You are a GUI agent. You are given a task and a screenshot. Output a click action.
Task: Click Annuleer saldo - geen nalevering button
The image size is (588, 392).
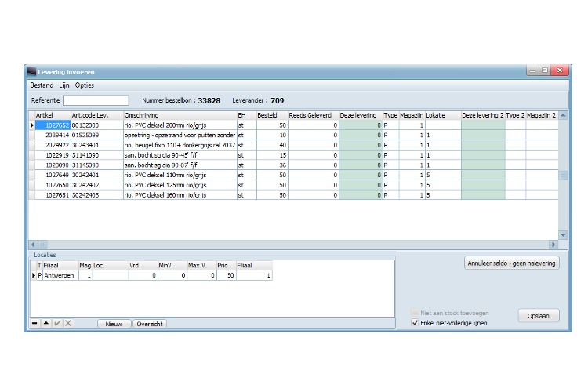[x=511, y=263]
